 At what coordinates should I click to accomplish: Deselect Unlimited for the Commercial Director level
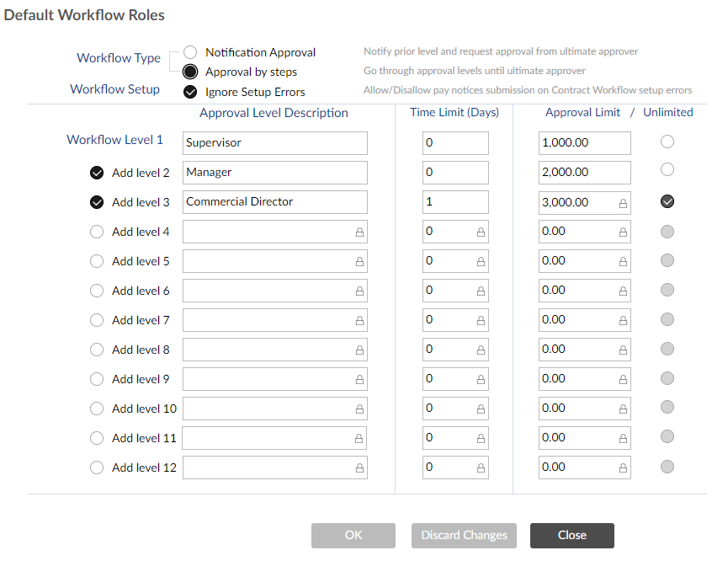click(667, 202)
